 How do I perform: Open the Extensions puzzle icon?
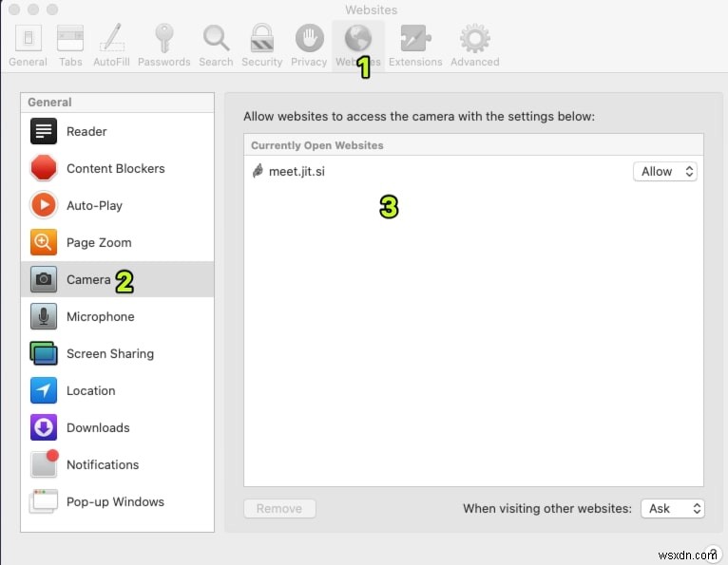415,38
